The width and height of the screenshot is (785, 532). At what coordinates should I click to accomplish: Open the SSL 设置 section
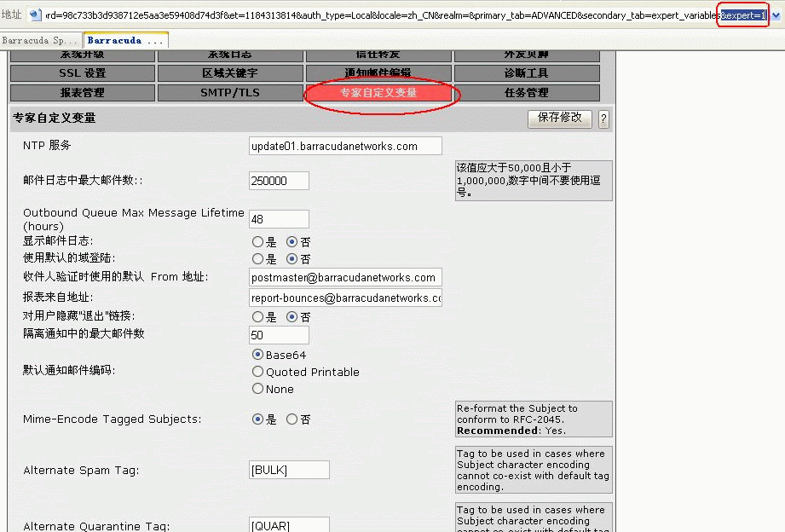tap(83, 74)
